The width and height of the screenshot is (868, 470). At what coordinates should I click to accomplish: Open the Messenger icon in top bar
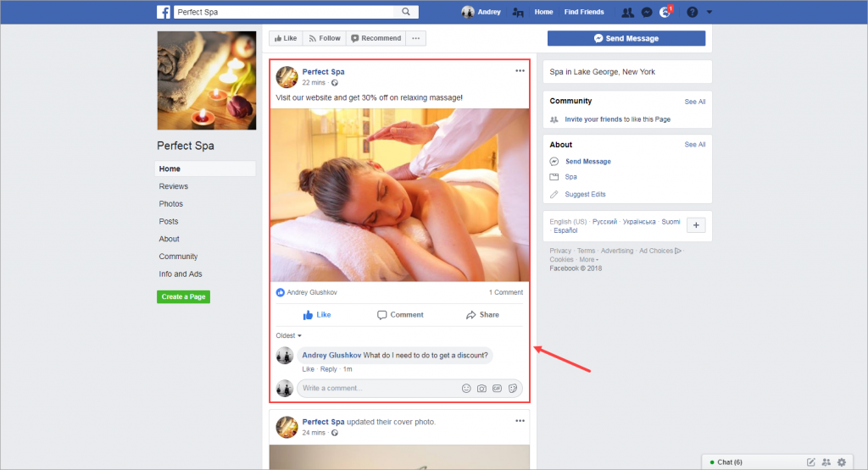pyautogui.click(x=647, y=12)
